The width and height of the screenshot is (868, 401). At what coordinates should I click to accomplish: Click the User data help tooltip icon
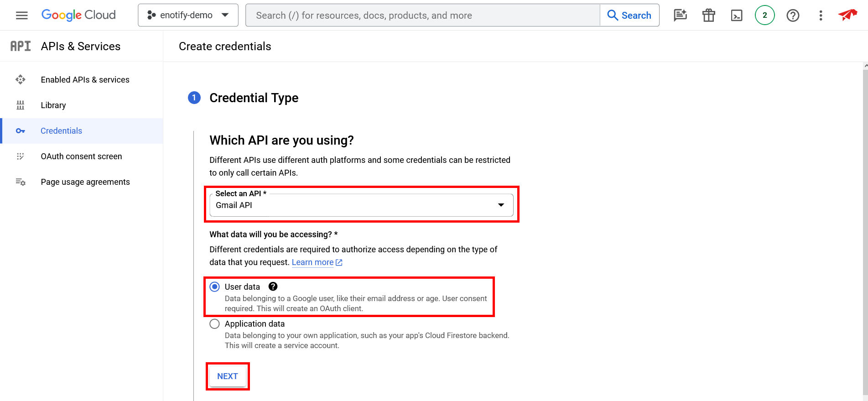tap(273, 286)
